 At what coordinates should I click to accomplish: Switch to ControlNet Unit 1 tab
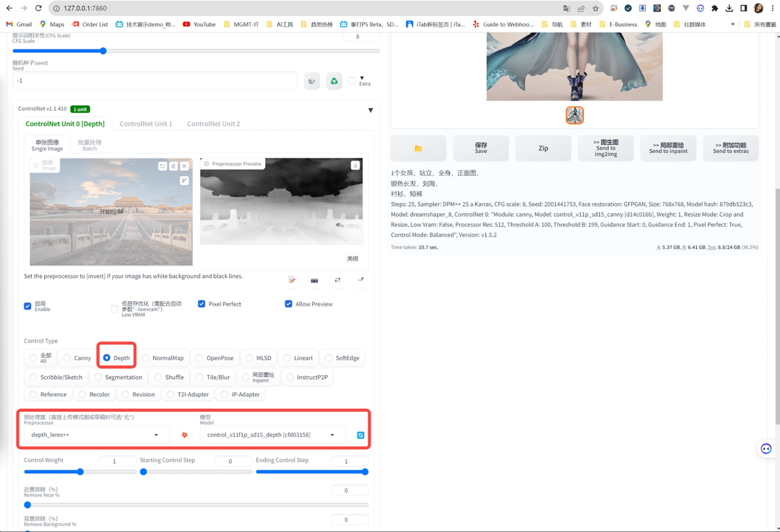[x=146, y=124]
